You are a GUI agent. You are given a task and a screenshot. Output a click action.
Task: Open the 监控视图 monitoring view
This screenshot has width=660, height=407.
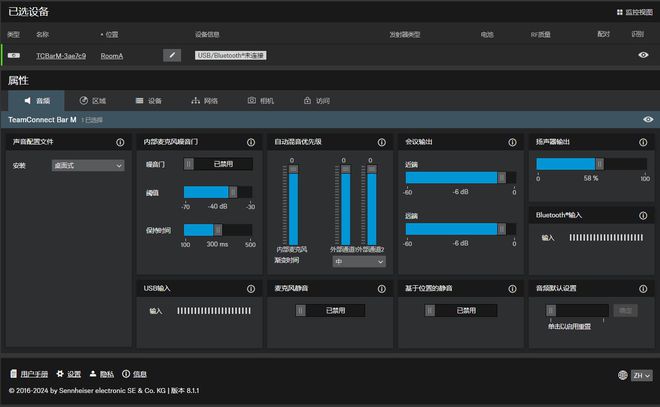pyautogui.click(x=635, y=12)
